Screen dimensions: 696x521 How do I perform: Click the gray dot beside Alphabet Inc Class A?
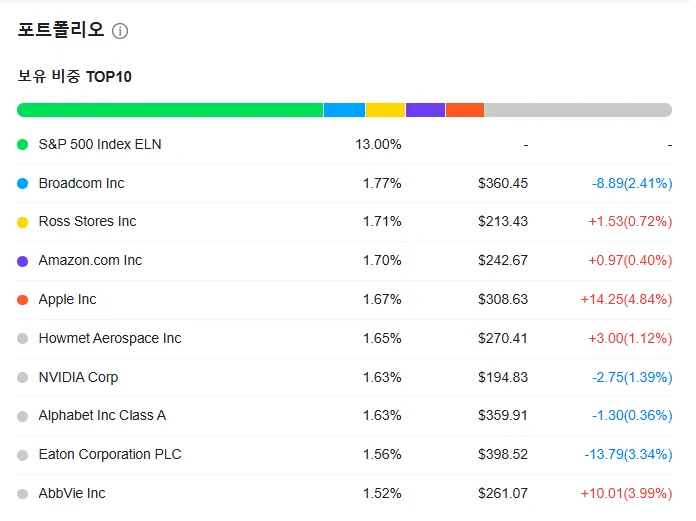point(23,416)
